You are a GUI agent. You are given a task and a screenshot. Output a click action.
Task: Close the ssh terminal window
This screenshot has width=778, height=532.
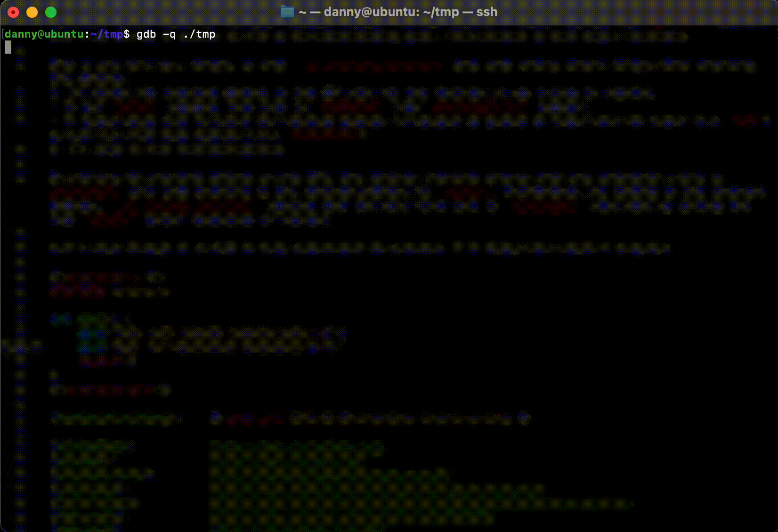point(13,12)
